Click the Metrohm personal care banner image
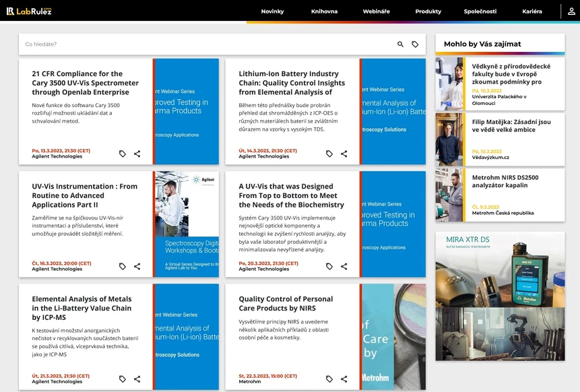Image resolution: width=580 pixels, height=392 pixels. tap(393, 337)
